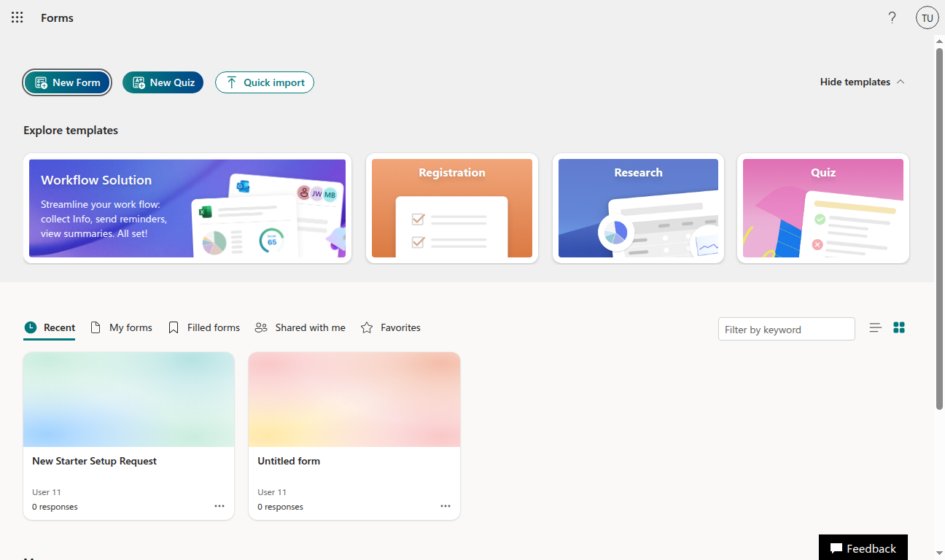Switch to list view layout icon
This screenshot has height=560, width=945.
876,328
